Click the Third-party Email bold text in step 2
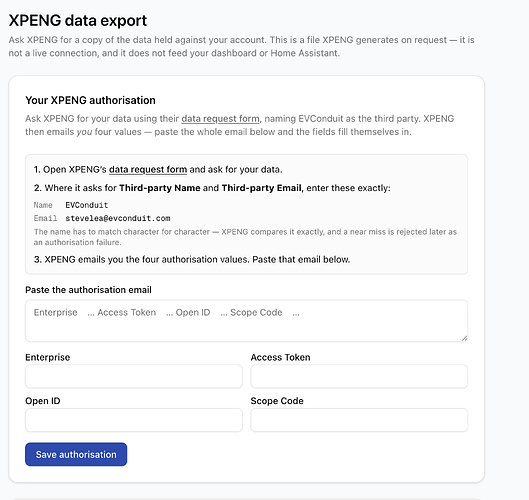This screenshot has height=500, width=529. pyautogui.click(x=261, y=188)
